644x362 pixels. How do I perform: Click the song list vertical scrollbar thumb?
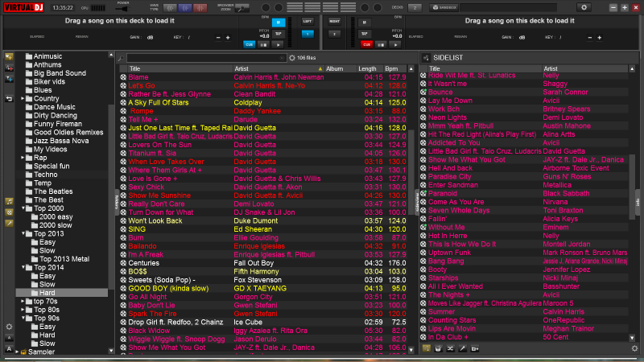click(411, 172)
